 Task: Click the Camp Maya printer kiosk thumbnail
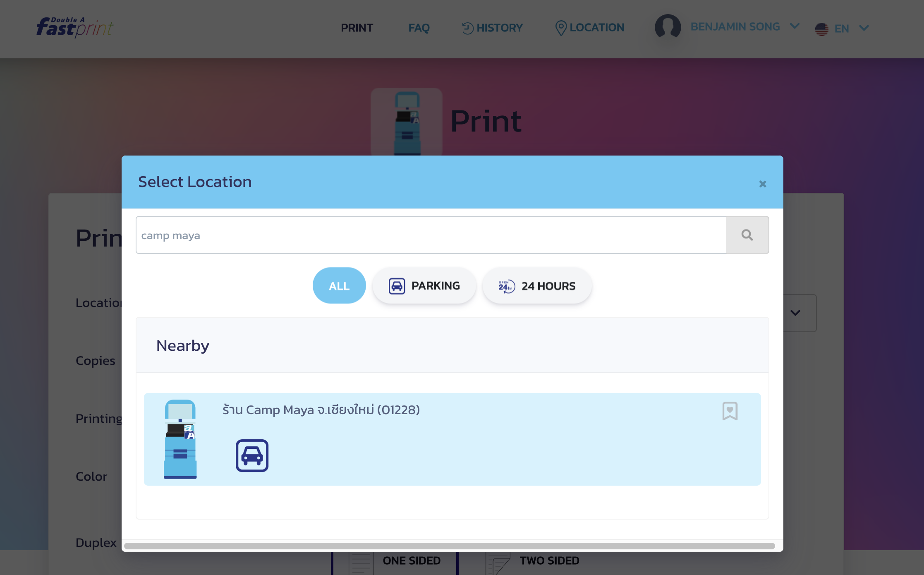180,439
